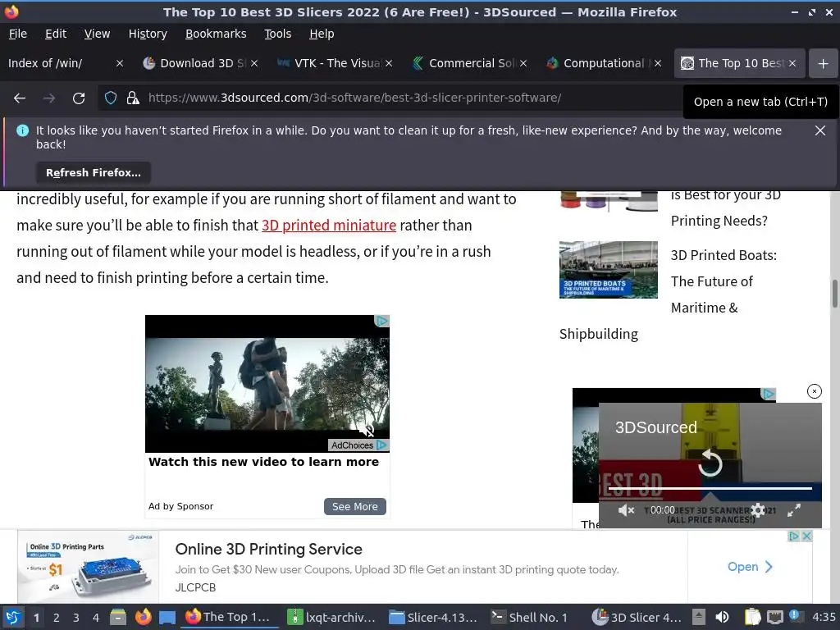The height and width of the screenshot is (630, 840).
Task: Open floating video settings gear
Action: click(x=758, y=510)
